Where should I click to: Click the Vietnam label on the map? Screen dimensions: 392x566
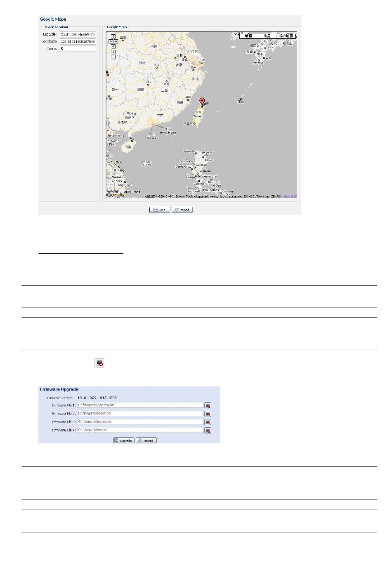[x=118, y=177]
